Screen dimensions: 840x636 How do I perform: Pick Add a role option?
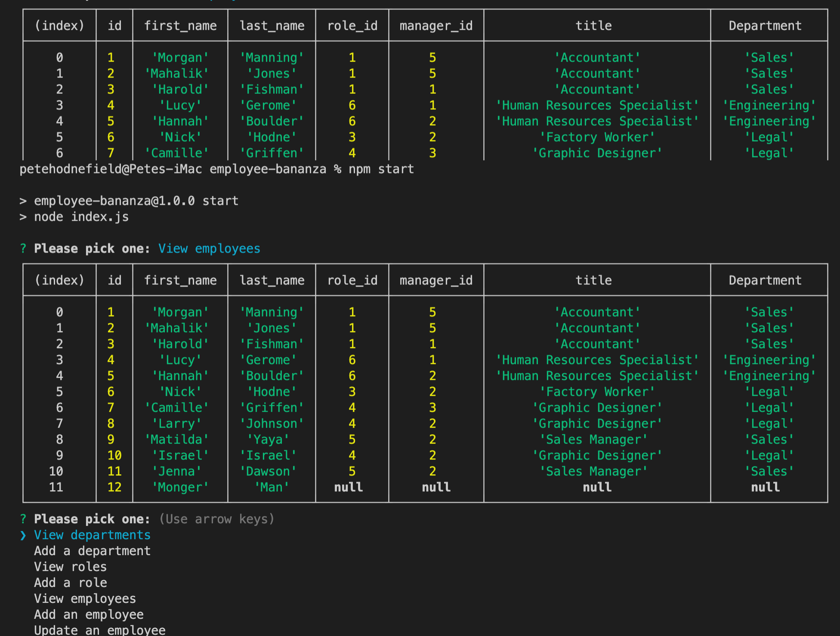pos(70,583)
